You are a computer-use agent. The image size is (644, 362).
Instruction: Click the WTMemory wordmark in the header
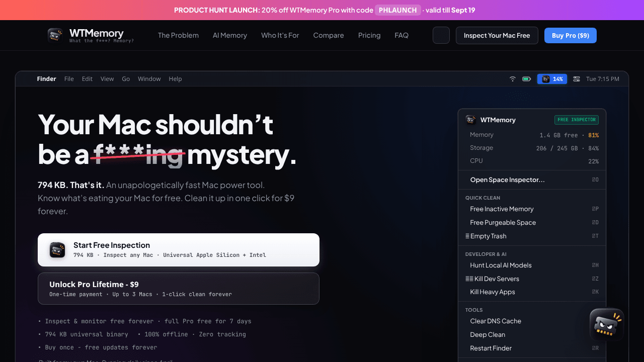96,33
